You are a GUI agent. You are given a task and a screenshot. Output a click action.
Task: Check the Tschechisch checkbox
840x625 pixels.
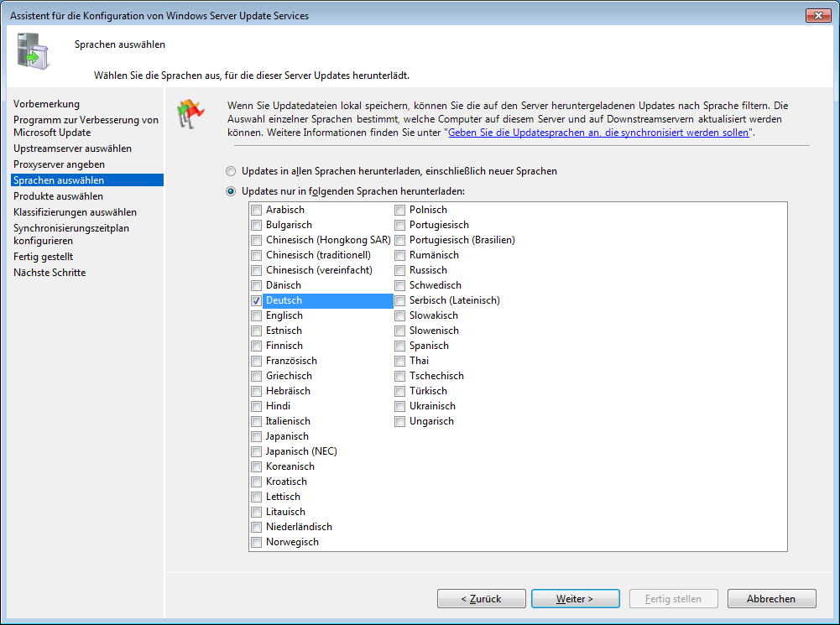(x=399, y=376)
